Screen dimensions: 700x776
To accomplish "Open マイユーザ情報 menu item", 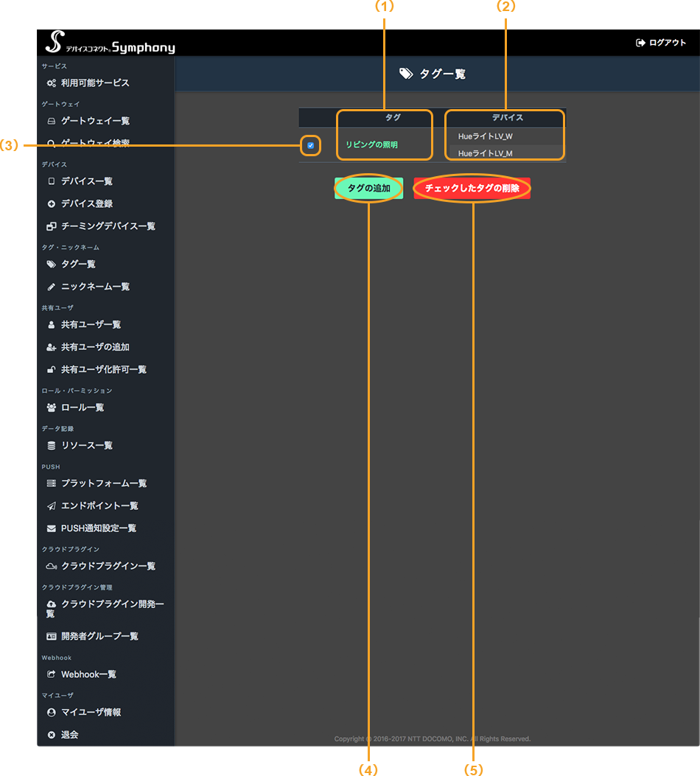I will click(91, 712).
